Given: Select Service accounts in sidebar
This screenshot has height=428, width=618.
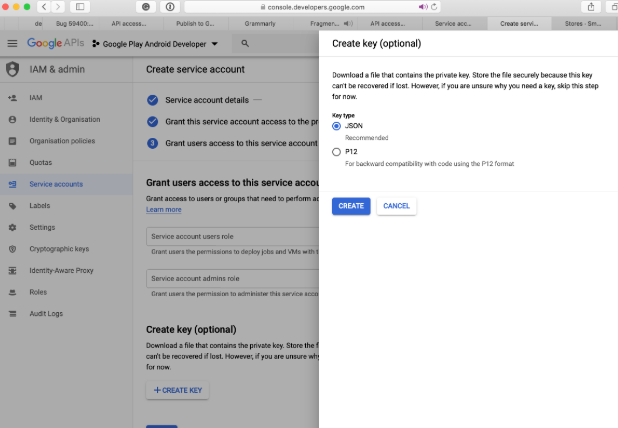Looking at the screenshot, I should point(66,184).
